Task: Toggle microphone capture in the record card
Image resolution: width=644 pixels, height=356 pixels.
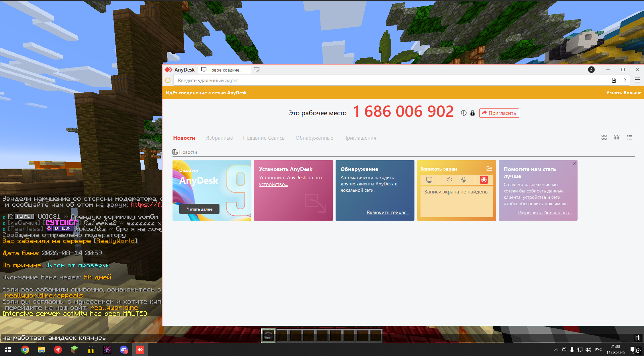Action: click(x=464, y=180)
